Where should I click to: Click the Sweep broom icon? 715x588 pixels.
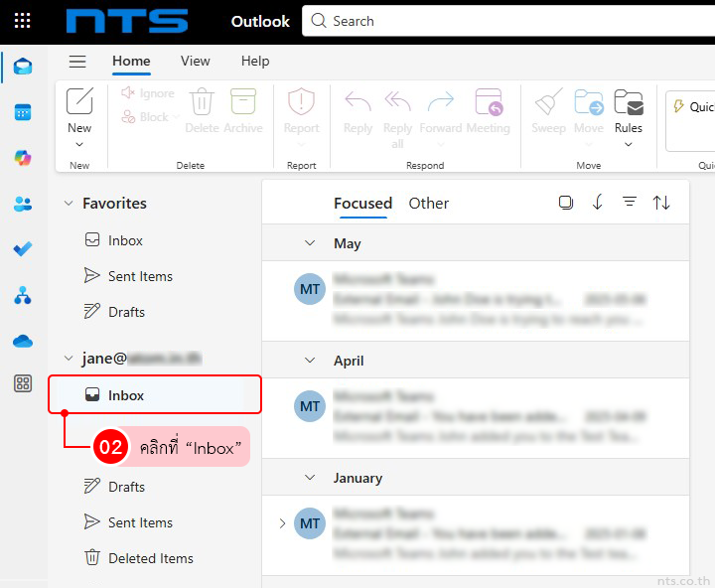tap(548, 101)
